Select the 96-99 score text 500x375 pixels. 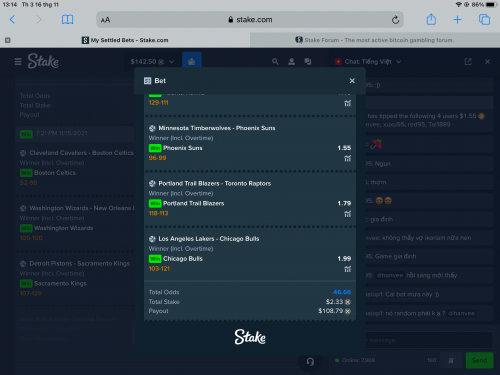click(157, 158)
